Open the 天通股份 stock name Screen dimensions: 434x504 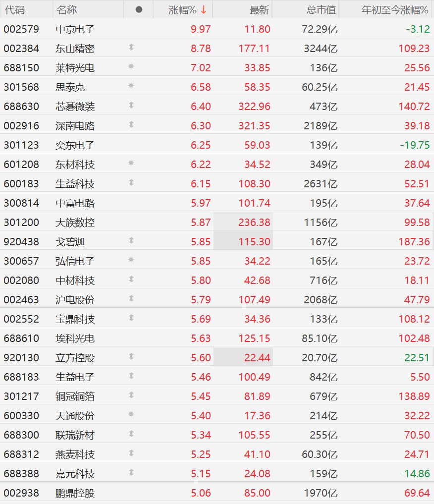75,416
